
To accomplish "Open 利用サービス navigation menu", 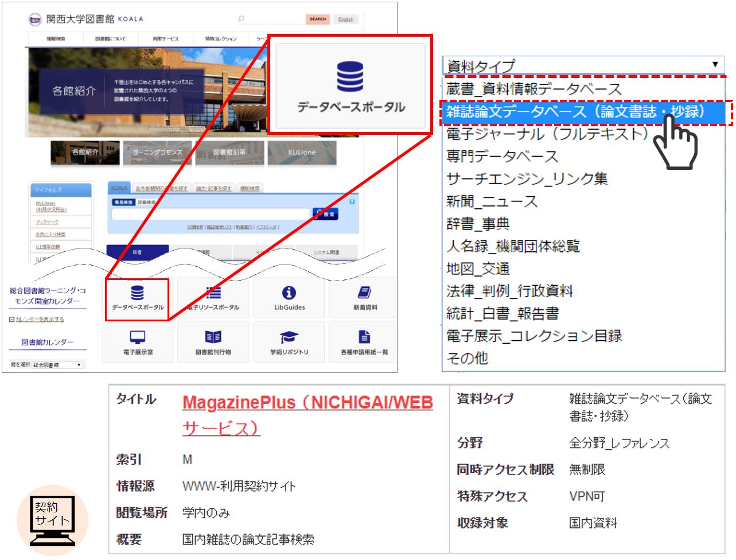I will click(165, 39).
